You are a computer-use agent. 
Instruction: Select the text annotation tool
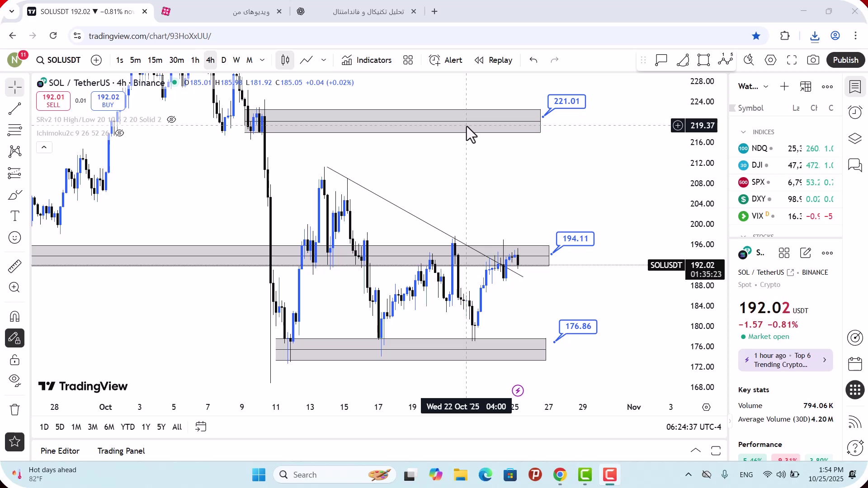coord(14,216)
